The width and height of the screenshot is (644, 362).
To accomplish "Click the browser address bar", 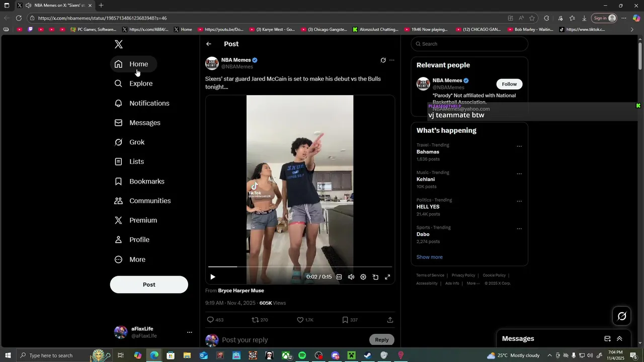I will [267, 18].
